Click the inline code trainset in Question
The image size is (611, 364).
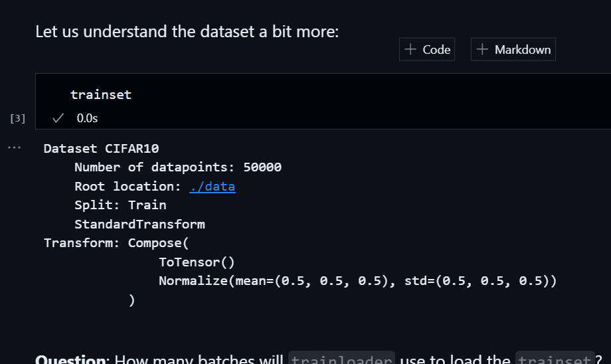point(555,359)
